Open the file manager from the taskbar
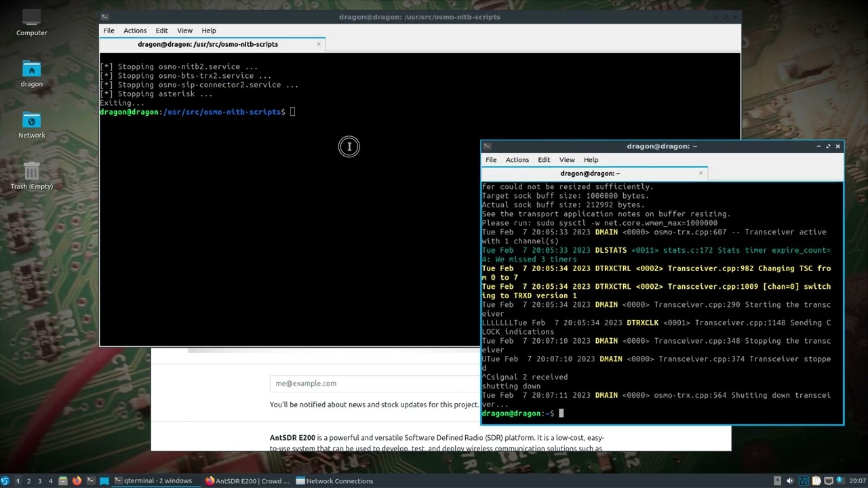868x488 pixels. pyautogui.click(x=63, y=481)
